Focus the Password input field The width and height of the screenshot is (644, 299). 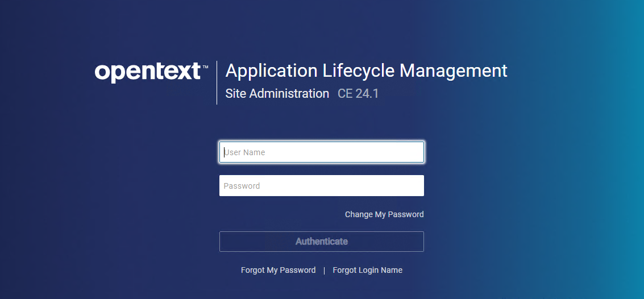[x=322, y=186]
